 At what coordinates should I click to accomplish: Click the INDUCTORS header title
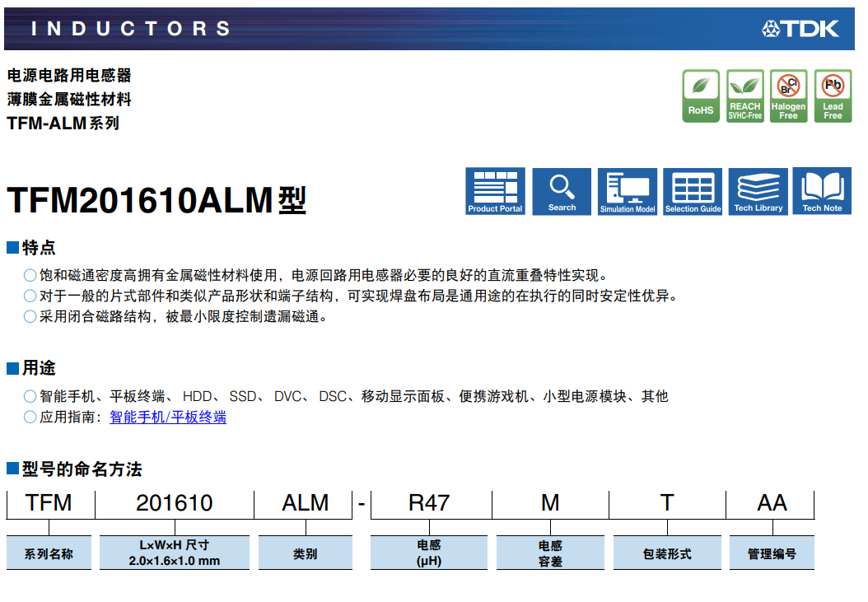coord(131,29)
